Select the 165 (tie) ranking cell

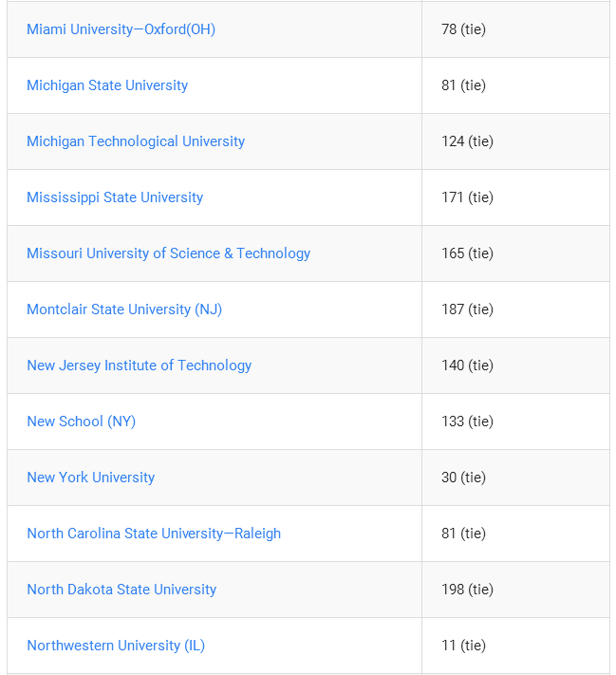(515, 253)
